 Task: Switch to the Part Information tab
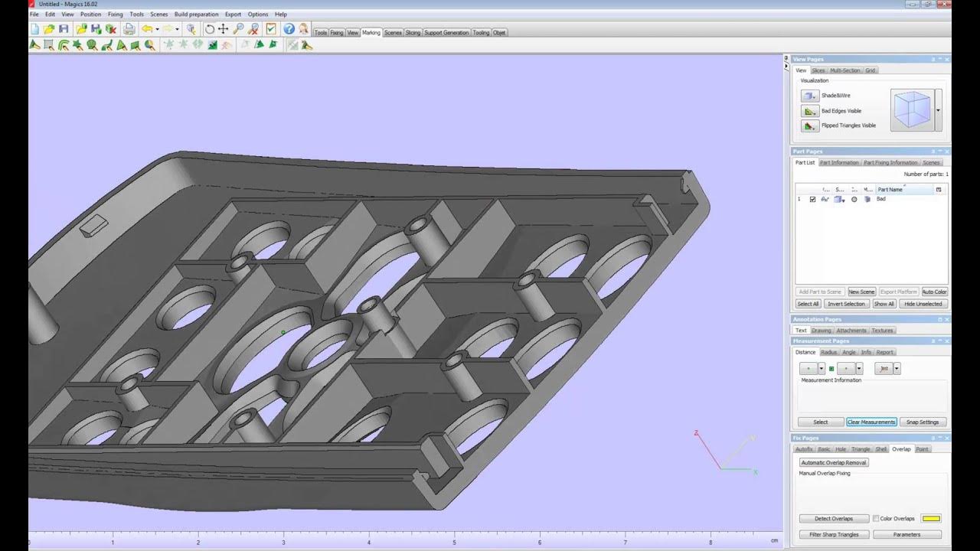tap(840, 162)
